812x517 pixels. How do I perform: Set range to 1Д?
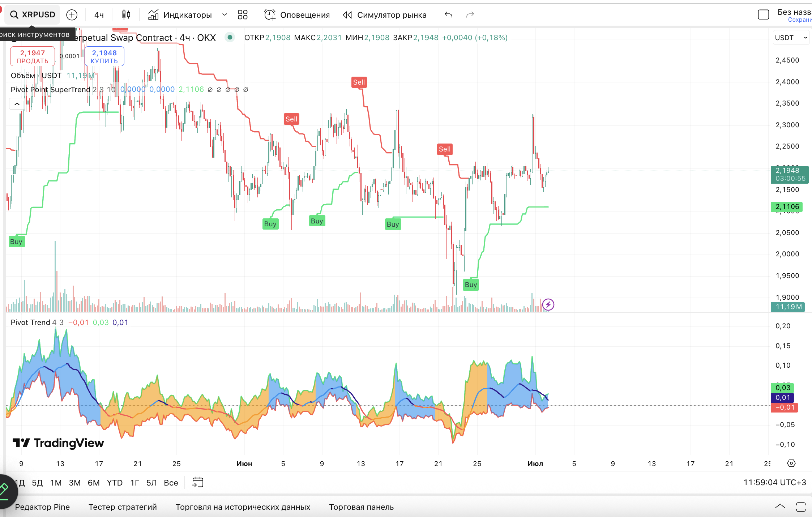point(20,483)
